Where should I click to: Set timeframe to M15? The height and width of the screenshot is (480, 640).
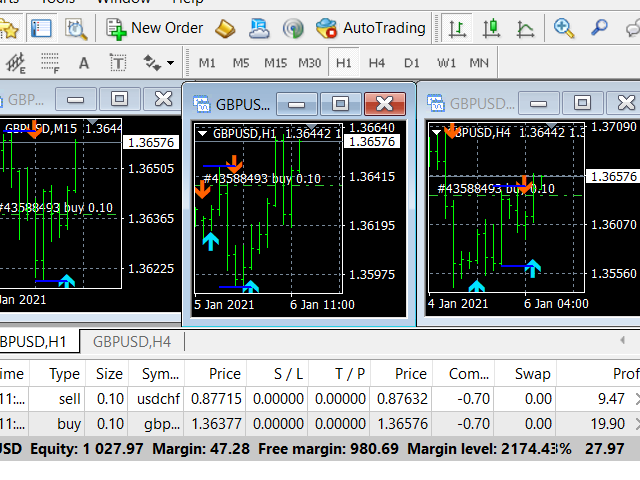276,63
